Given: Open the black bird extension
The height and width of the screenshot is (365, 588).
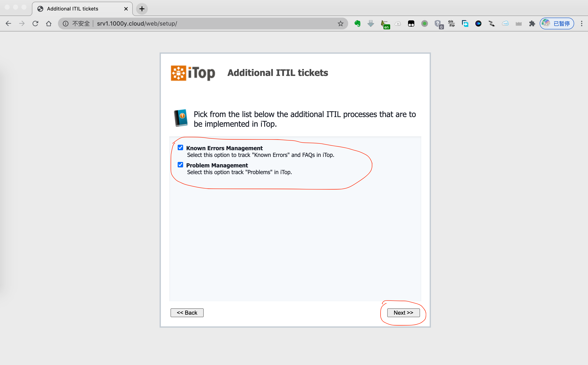Looking at the screenshot, I should point(492,23).
